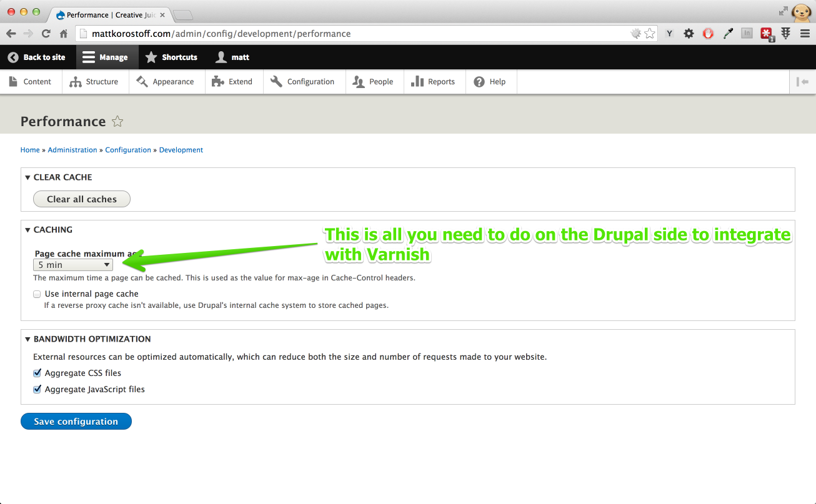Screen dimensions: 816x504
Task: Click the Clear all caches button
Action: coord(82,199)
